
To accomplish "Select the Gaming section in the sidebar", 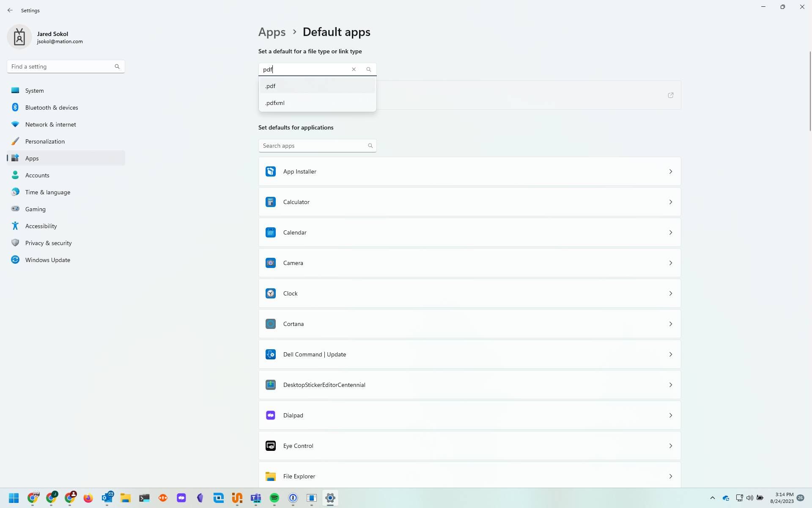I will click(x=35, y=209).
